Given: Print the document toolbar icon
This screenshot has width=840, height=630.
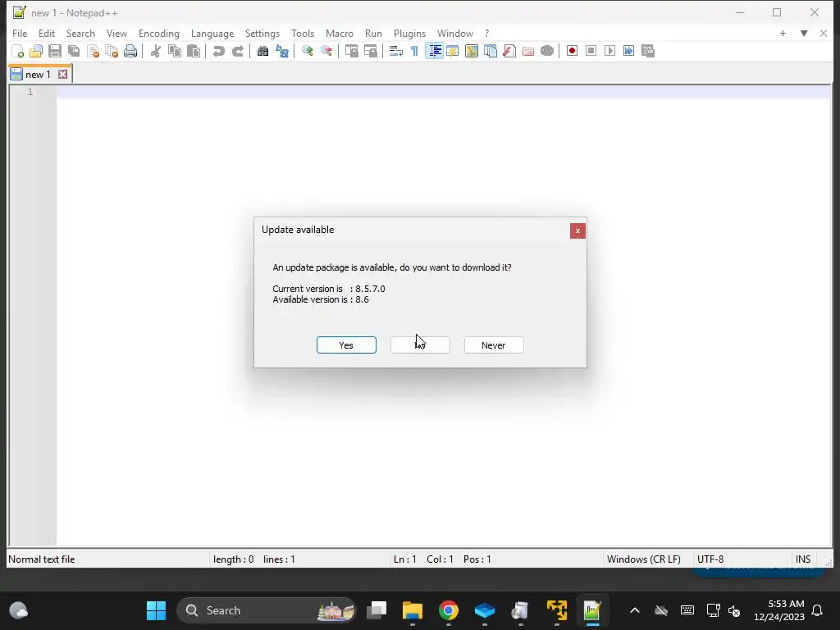Looking at the screenshot, I should [130, 51].
